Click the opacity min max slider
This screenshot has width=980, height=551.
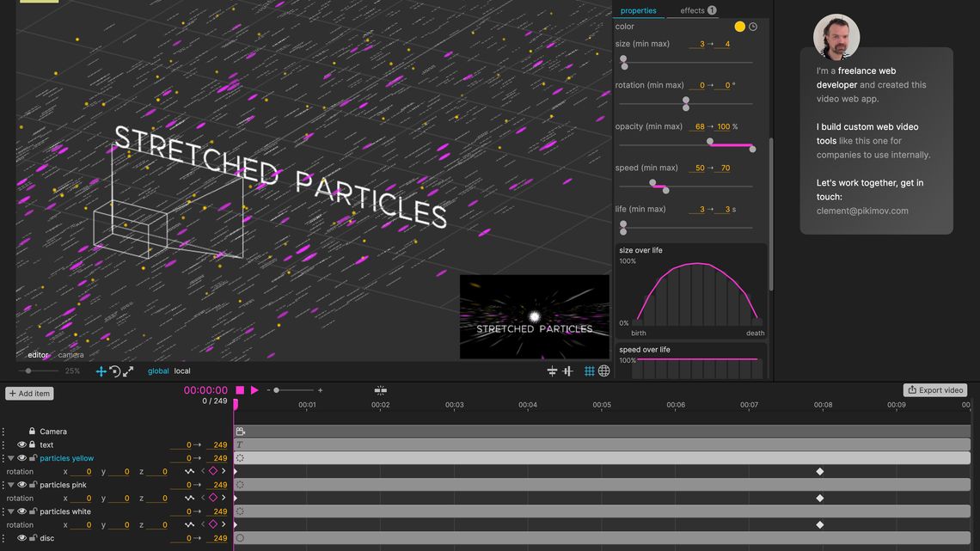[x=686, y=145]
